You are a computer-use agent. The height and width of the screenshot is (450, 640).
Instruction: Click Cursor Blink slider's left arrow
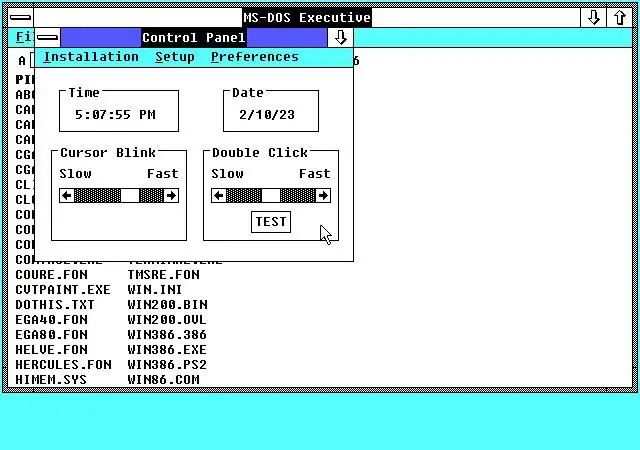click(x=67, y=196)
